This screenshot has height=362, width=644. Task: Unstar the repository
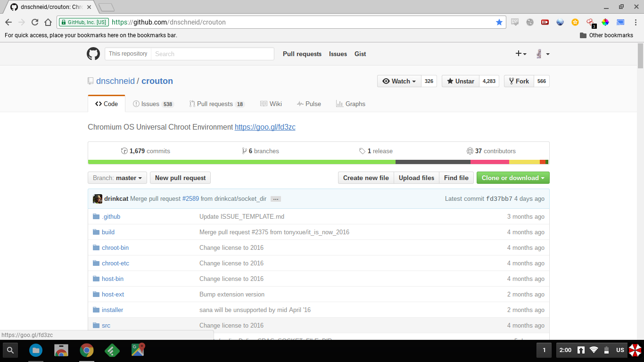pyautogui.click(x=461, y=81)
